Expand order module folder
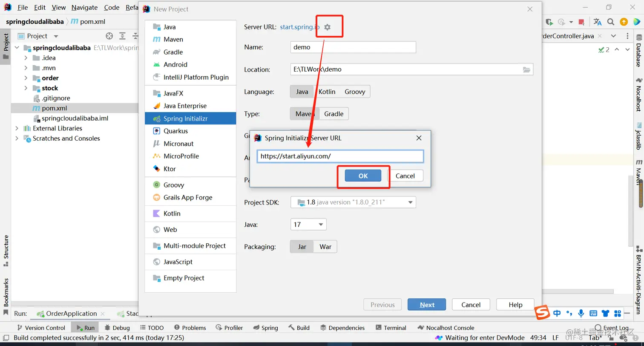Viewport: 644px width, 346px height. tap(26, 78)
